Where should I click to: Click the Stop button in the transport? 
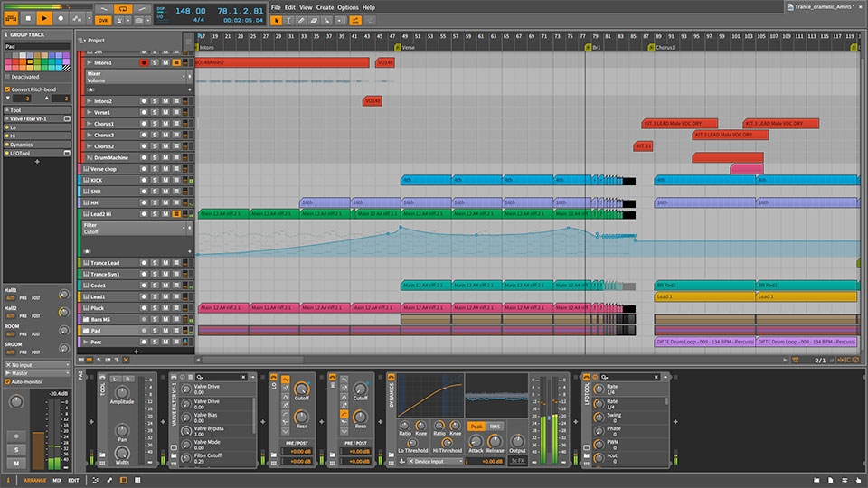coord(28,18)
